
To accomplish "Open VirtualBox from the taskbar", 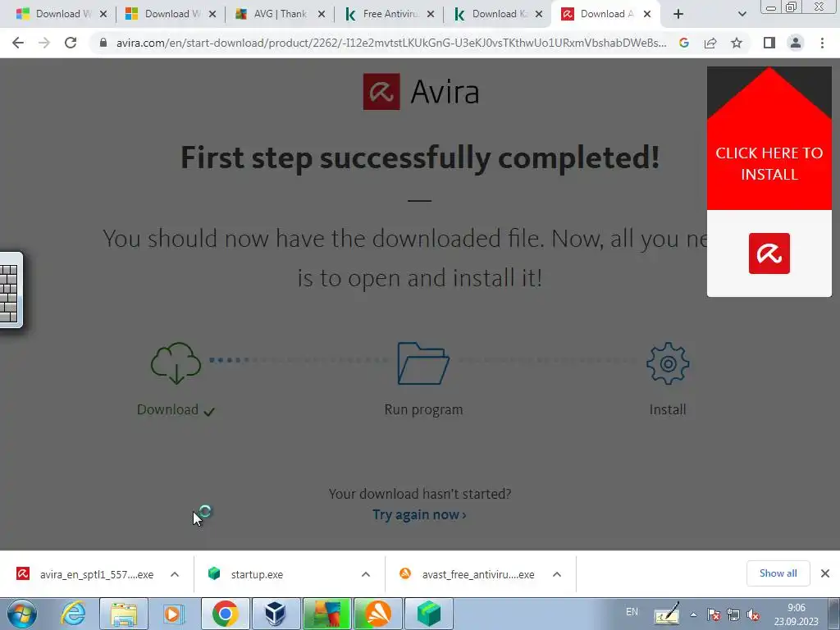I will 276,614.
